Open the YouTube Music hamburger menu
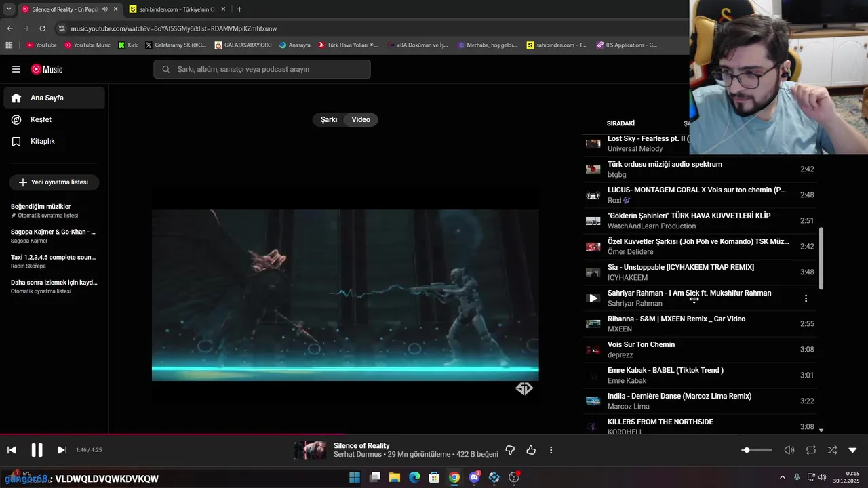The height and width of the screenshot is (488, 868). click(x=16, y=69)
